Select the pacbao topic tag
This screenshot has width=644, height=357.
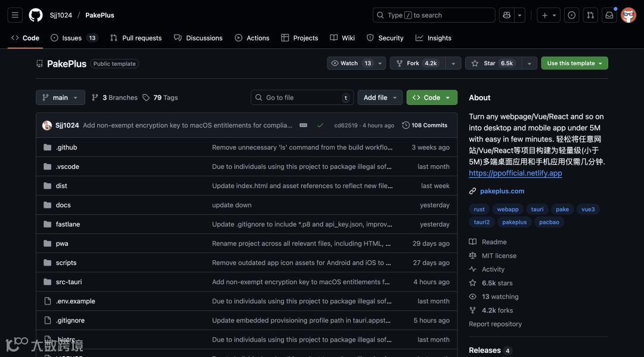point(549,222)
